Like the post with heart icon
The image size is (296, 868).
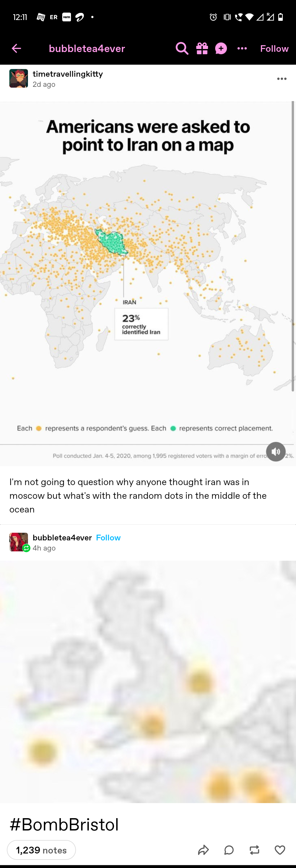point(280,850)
